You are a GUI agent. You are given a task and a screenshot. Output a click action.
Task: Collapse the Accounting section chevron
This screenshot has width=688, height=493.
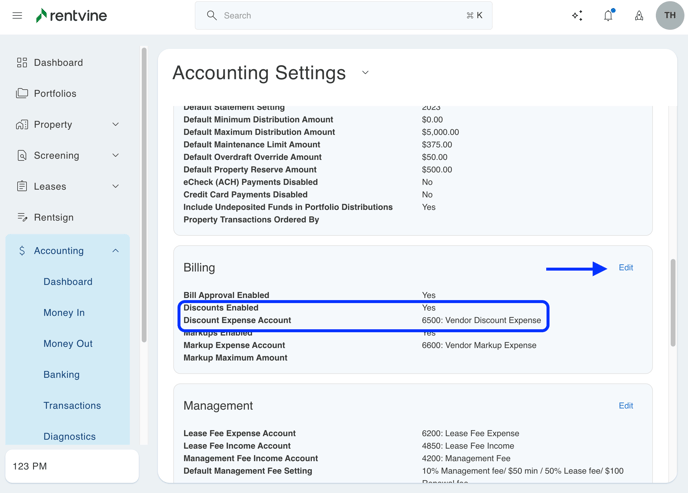pyautogui.click(x=115, y=251)
